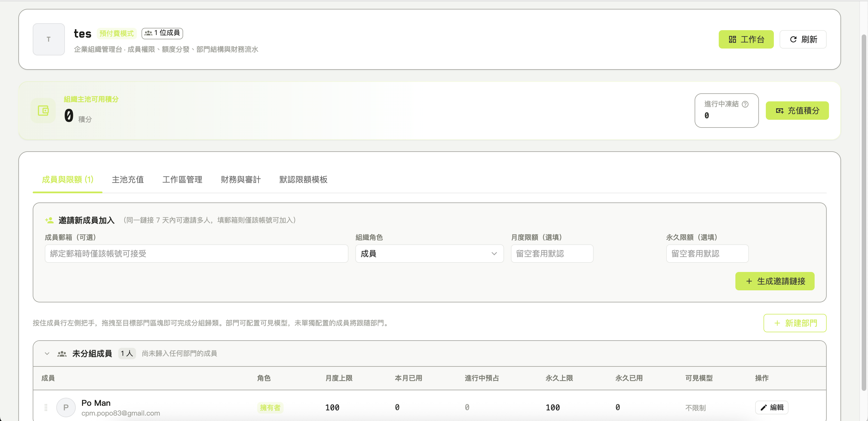Click the add-person icon by 邀請新成員加入
Viewport: 868px width, 421px height.
point(49,221)
